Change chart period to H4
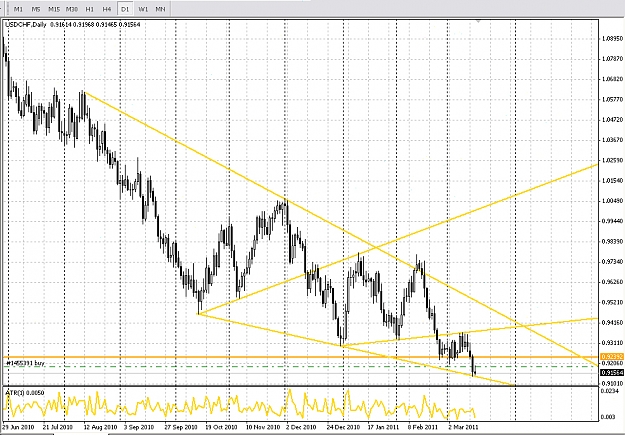The height and width of the screenshot is (435, 625). point(107,9)
